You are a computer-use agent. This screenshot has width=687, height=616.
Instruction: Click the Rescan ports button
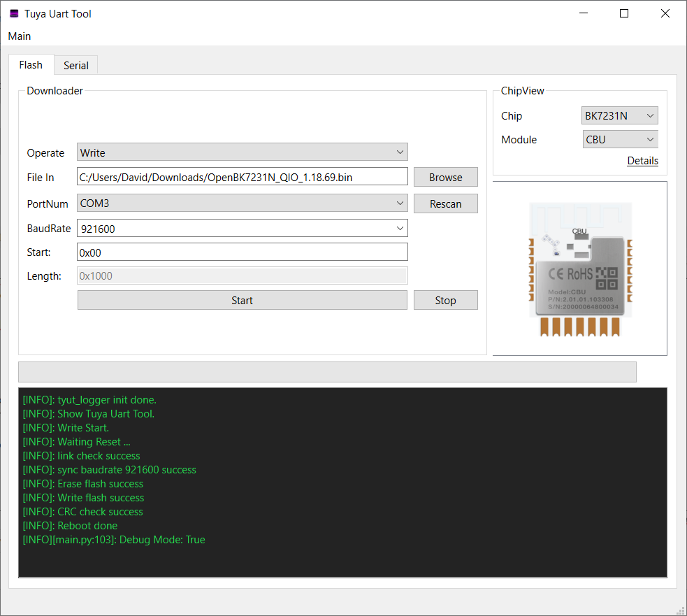446,203
